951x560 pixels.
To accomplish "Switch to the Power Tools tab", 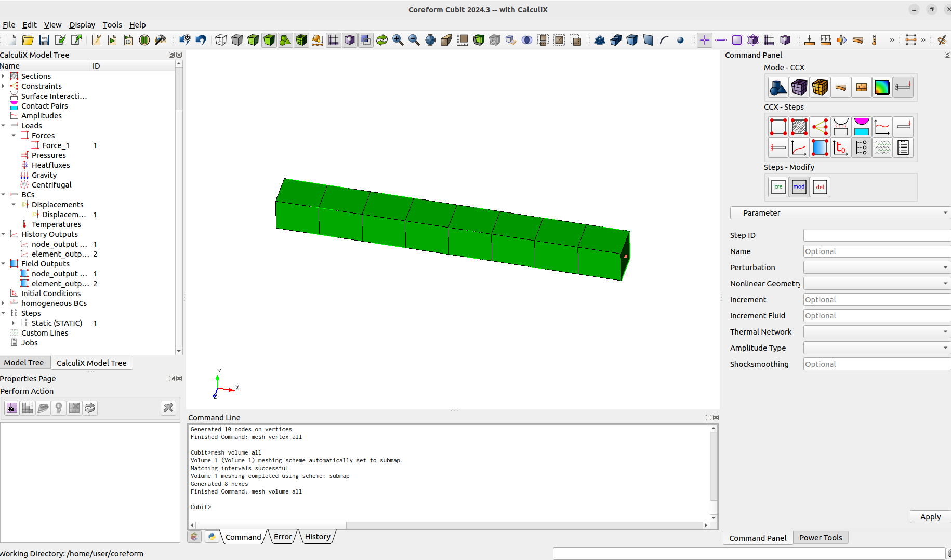I will tap(820, 537).
